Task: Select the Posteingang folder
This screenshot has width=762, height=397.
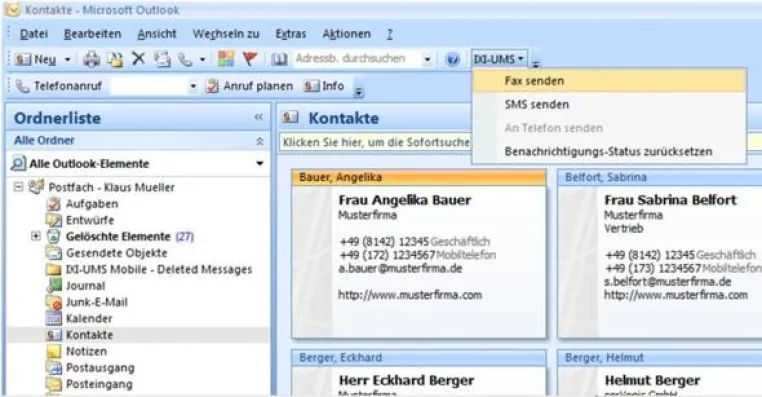Action: pyautogui.click(x=99, y=384)
